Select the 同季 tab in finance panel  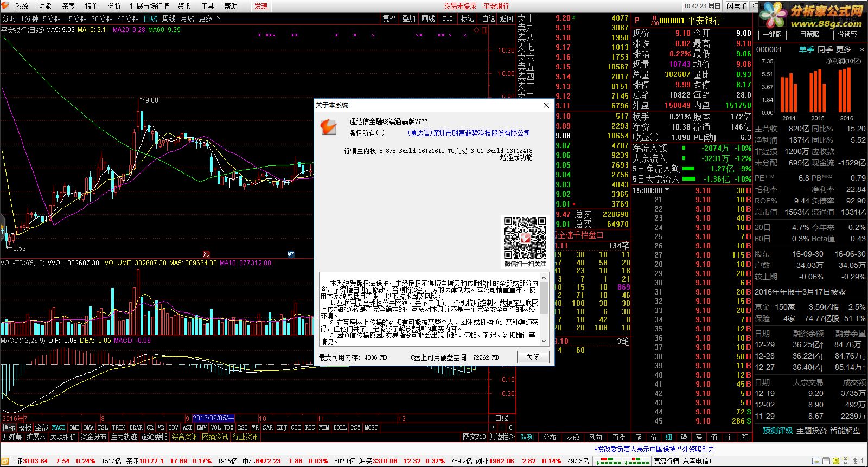[x=825, y=49]
